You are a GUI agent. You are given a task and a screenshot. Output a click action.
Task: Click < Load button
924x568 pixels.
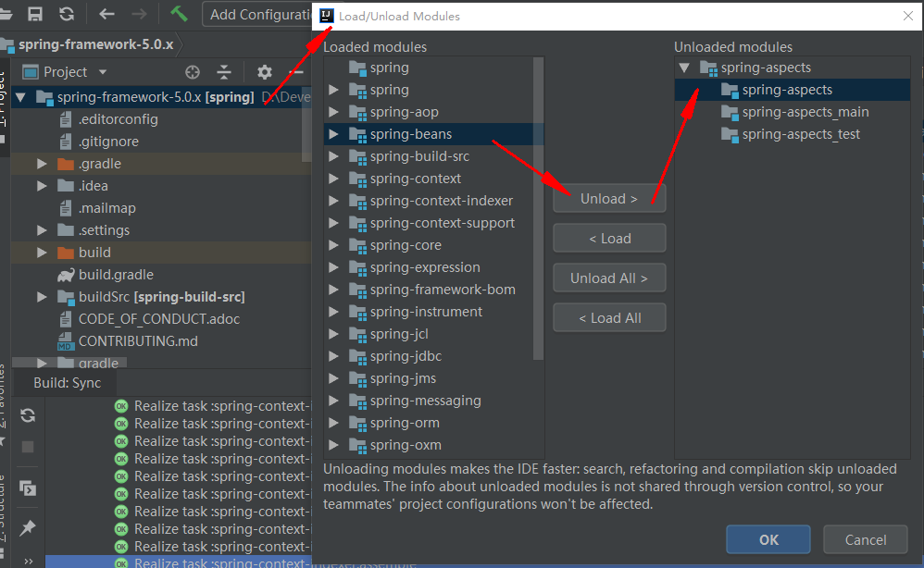609,239
